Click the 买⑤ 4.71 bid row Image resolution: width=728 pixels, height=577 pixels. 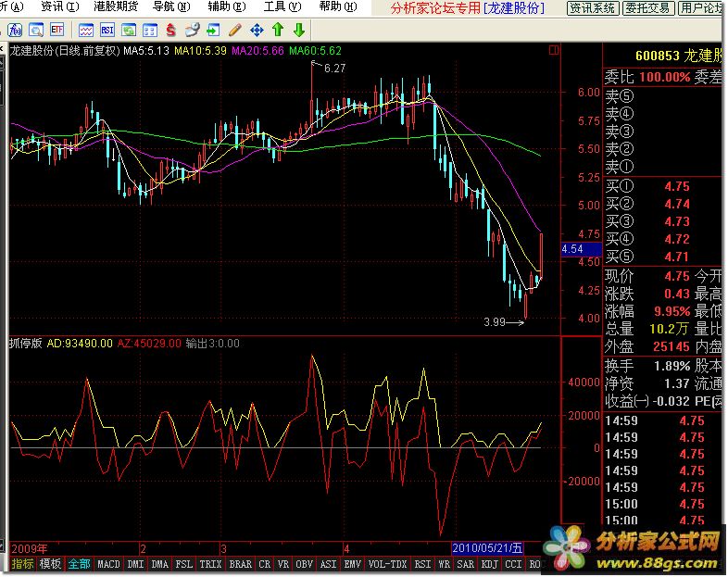663,257
